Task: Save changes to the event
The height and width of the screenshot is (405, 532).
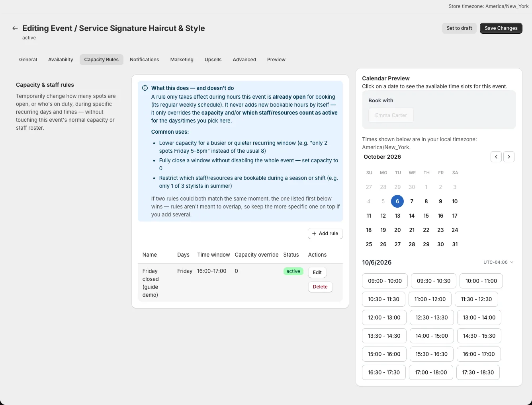Action: tap(501, 28)
